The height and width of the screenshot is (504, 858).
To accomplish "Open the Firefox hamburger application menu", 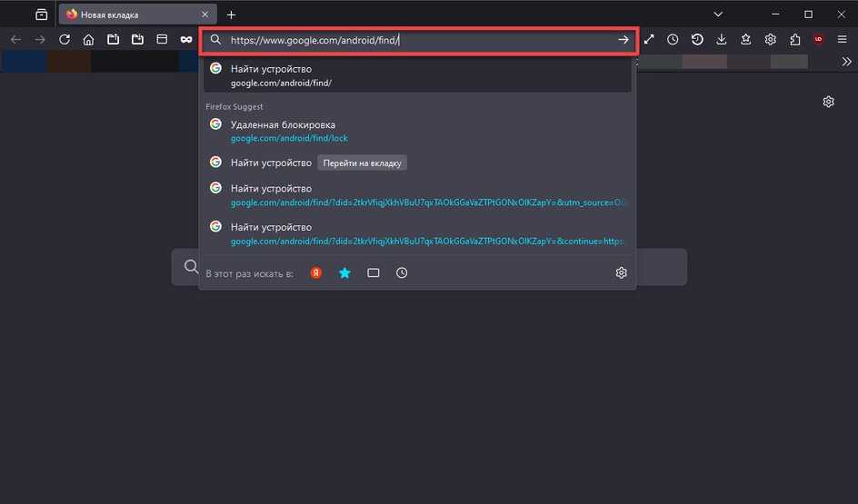I will pyautogui.click(x=843, y=39).
